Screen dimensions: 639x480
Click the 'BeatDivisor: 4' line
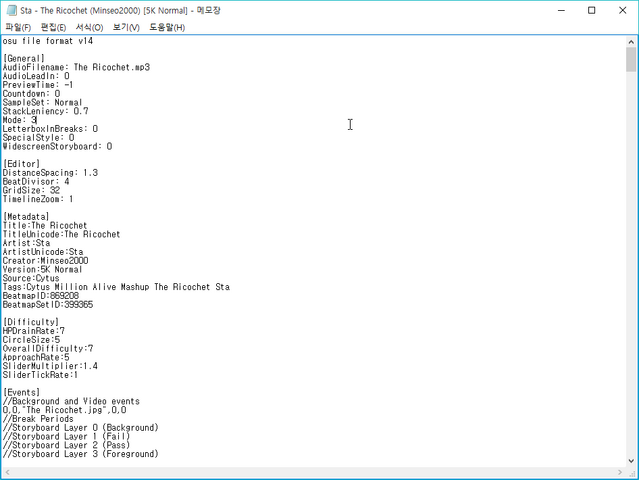(36, 182)
